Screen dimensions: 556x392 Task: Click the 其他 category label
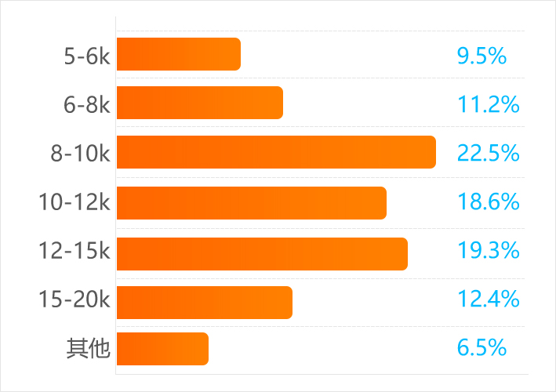[88, 349]
